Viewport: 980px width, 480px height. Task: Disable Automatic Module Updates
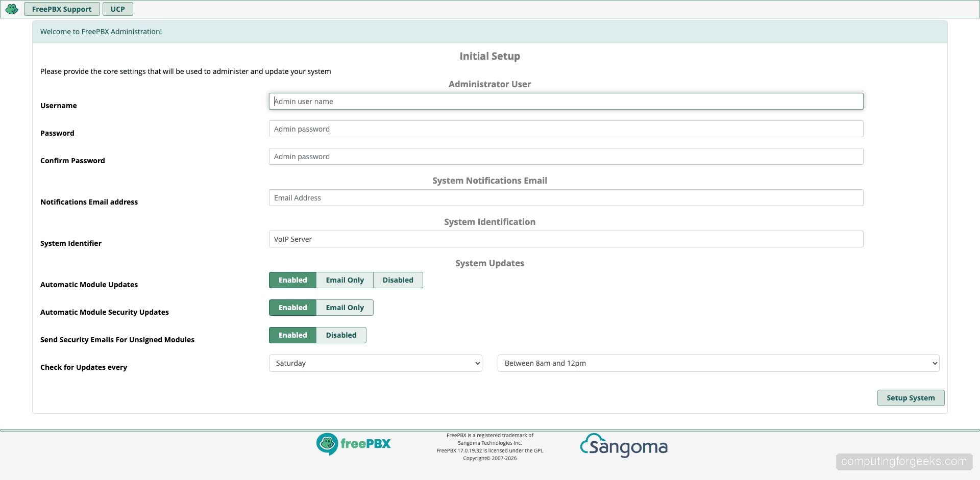pos(398,280)
